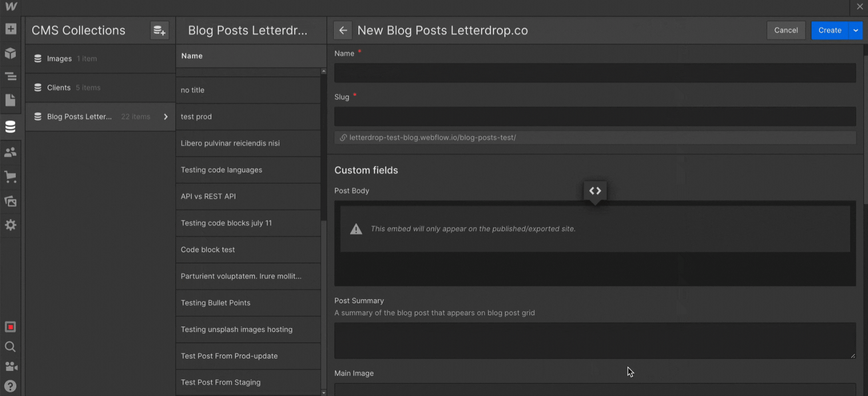Screen dimensions: 868x396
Task: Click the database icon next to Clients
Action: pyautogui.click(x=38, y=87)
